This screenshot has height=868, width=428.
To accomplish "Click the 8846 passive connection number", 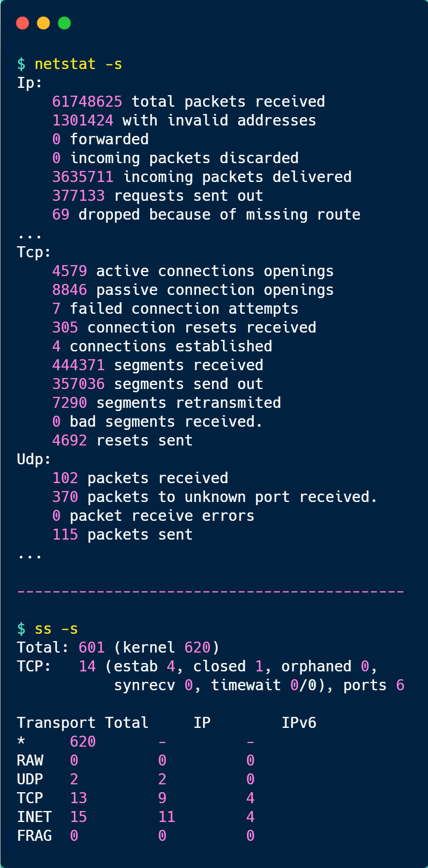I will coord(70,290).
